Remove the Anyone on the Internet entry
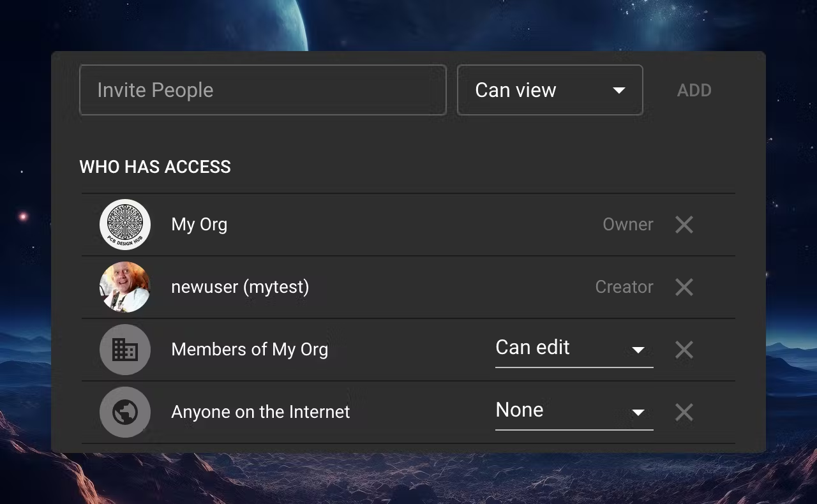The image size is (817, 504). tap(684, 412)
